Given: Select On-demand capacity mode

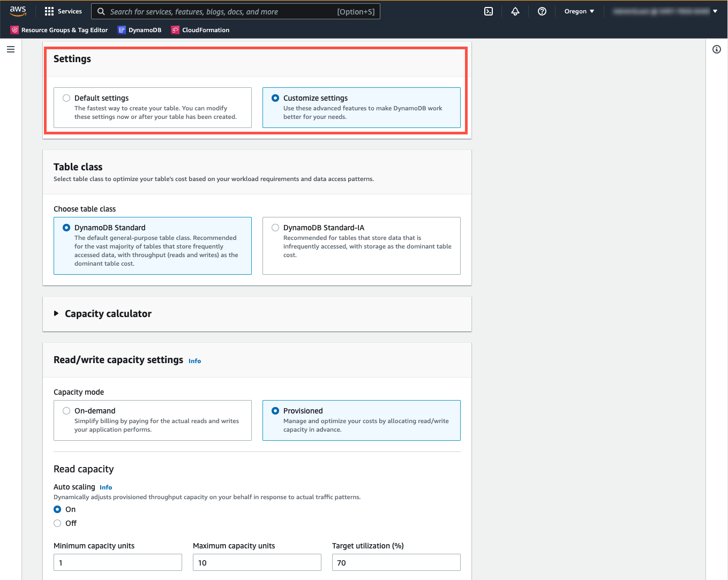Looking at the screenshot, I should [x=66, y=411].
